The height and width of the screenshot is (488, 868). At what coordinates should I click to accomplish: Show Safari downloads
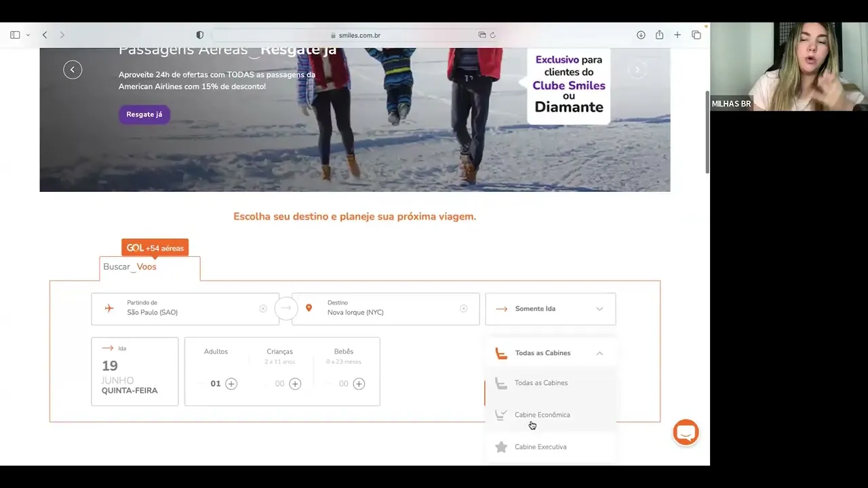(x=641, y=35)
